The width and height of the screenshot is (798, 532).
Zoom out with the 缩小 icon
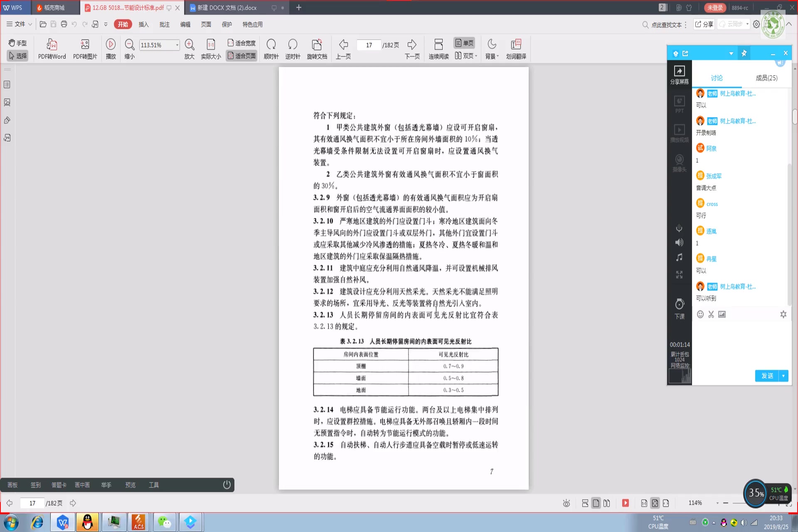click(130, 49)
